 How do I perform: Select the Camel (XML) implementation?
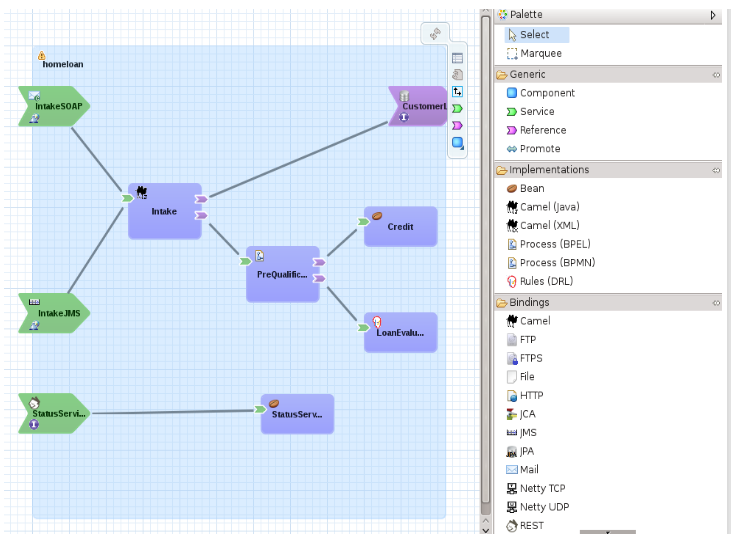(543, 226)
